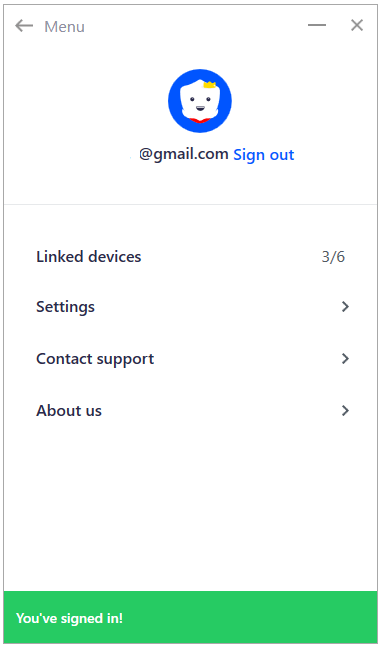This screenshot has height=649, width=383.
Task: Minimize the VPN window
Action: coord(317,25)
